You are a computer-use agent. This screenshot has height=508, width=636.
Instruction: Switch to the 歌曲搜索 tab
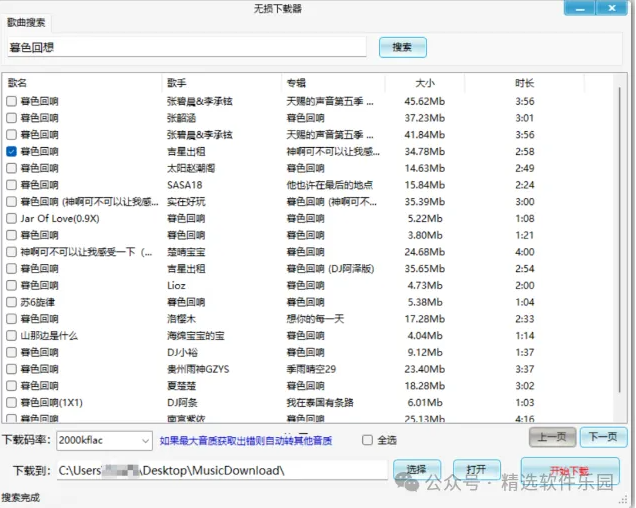tap(25, 23)
